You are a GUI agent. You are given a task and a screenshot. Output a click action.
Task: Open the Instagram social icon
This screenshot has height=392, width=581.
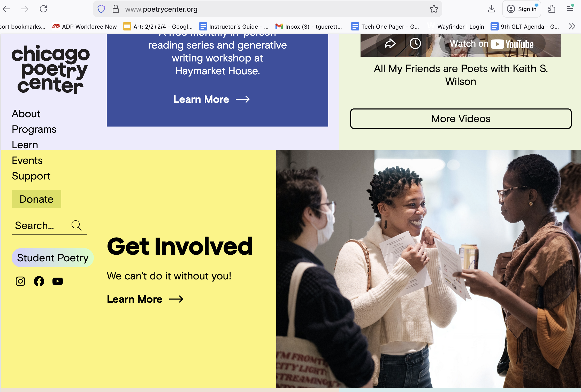click(20, 281)
